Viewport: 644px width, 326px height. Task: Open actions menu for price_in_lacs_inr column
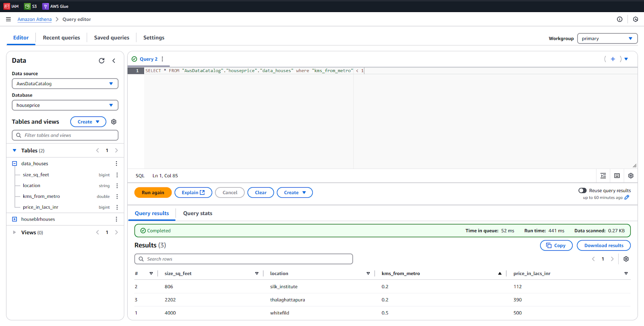117,207
